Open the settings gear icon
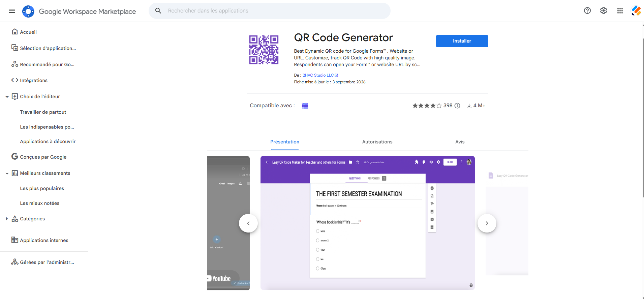644x299 pixels. click(x=604, y=11)
